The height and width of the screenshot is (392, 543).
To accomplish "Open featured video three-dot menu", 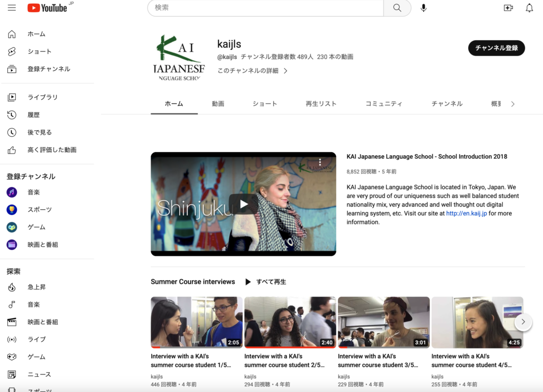I will pyautogui.click(x=320, y=162).
